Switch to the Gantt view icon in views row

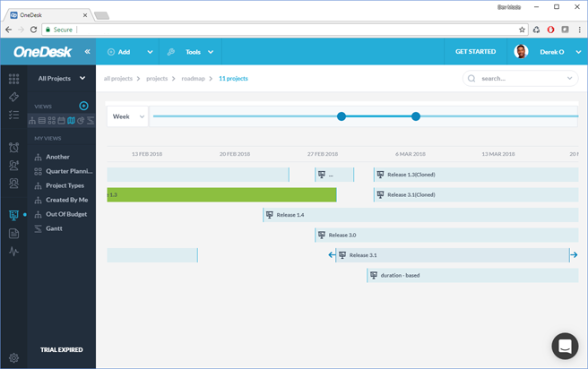coord(91,121)
